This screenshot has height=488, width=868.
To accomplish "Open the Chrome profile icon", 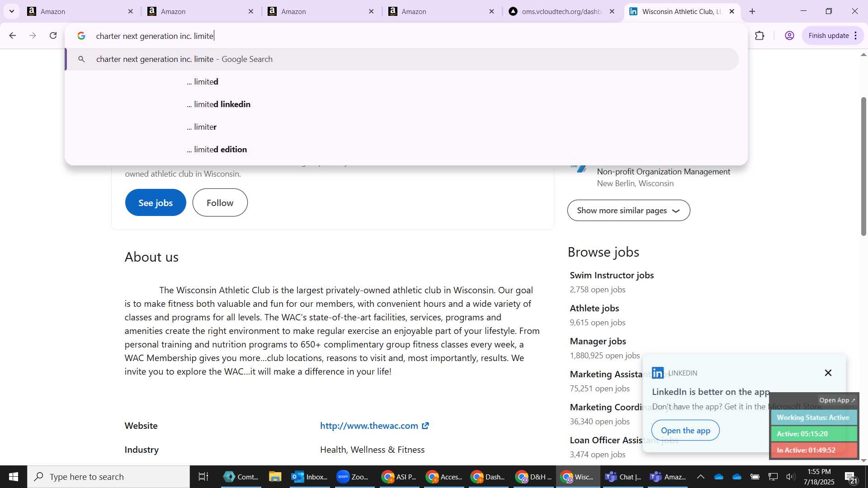I will pyautogui.click(x=789, y=36).
